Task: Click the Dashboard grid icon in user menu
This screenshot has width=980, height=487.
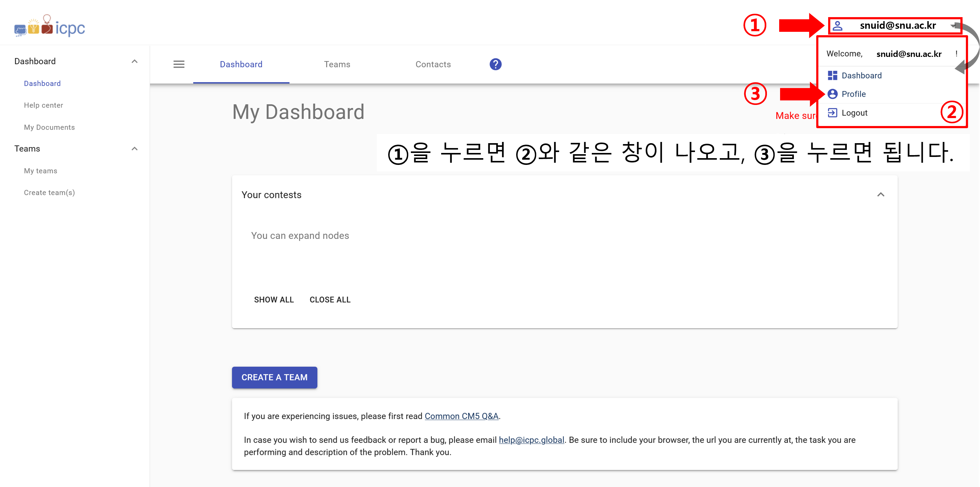Action: coord(832,75)
